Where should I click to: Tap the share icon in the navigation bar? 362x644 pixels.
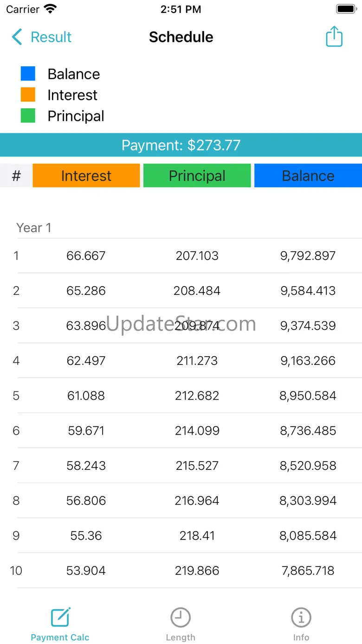click(x=334, y=37)
